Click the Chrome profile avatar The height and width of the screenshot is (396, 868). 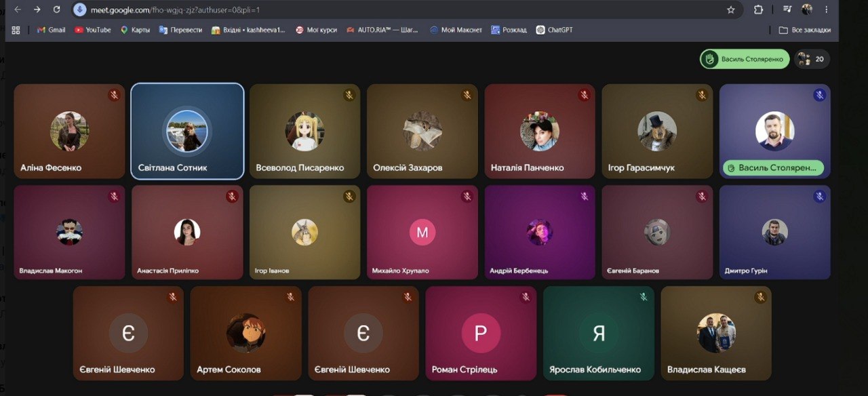[x=807, y=9]
